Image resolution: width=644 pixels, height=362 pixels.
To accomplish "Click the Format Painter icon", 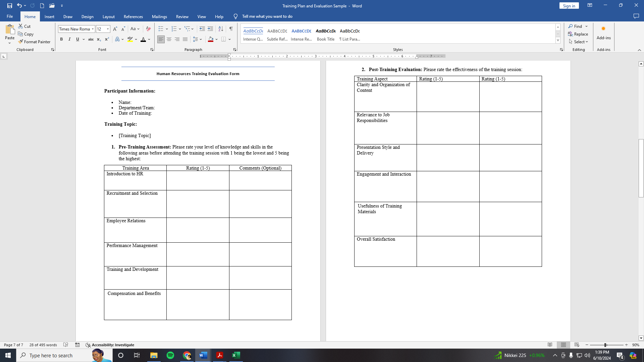I will click(x=21, y=42).
